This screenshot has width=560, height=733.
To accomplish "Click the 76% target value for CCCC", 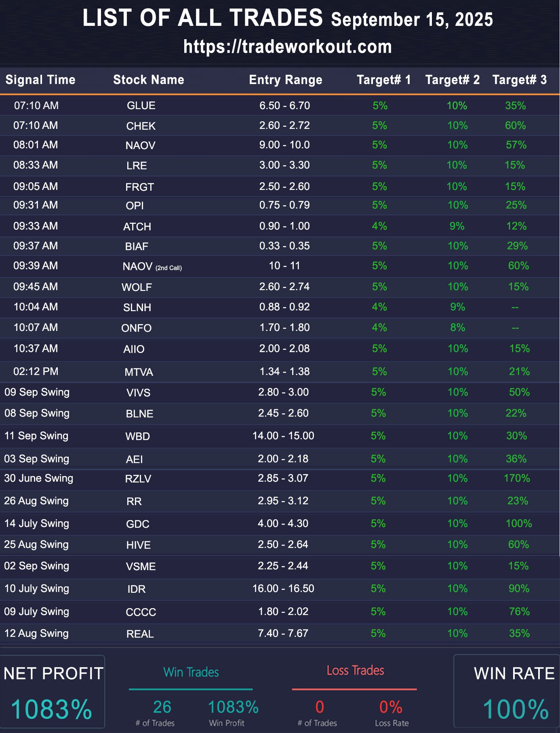I will (x=519, y=611).
